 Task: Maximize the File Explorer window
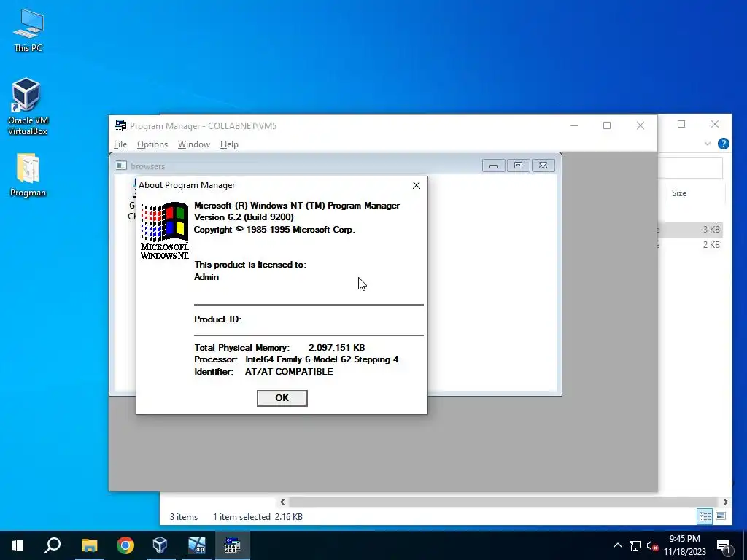pos(681,124)
